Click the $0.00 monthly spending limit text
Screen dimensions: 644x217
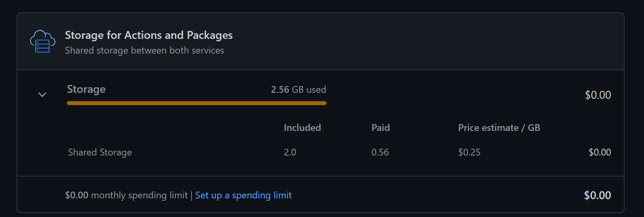click(126, 195)
